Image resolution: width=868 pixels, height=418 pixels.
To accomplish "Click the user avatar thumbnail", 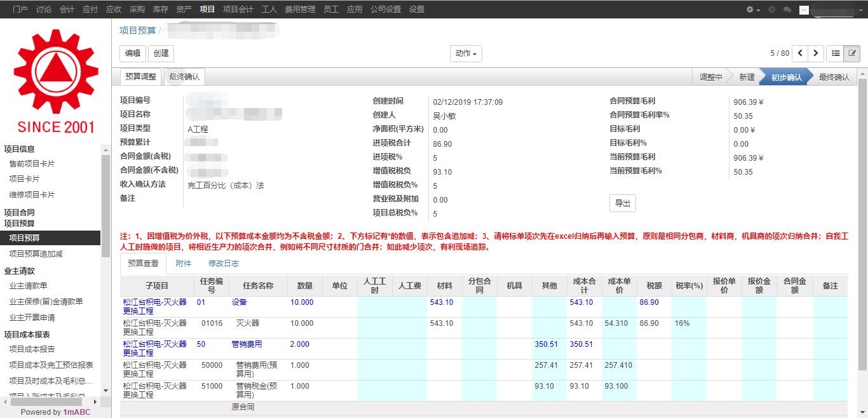I will click(x=804, y=10).
